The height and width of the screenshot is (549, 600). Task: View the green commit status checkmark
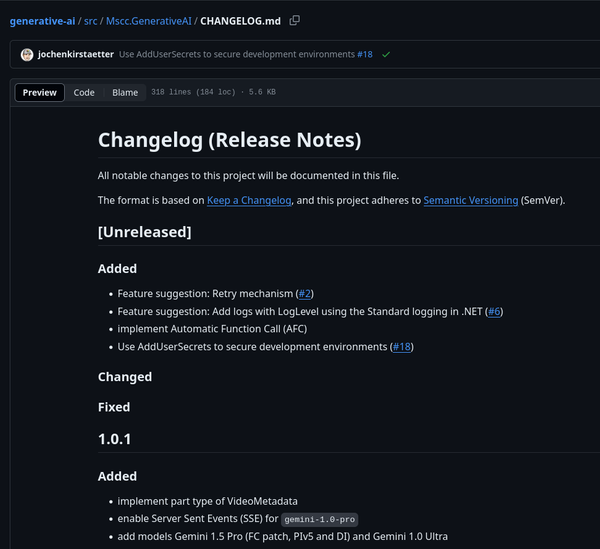386,54
